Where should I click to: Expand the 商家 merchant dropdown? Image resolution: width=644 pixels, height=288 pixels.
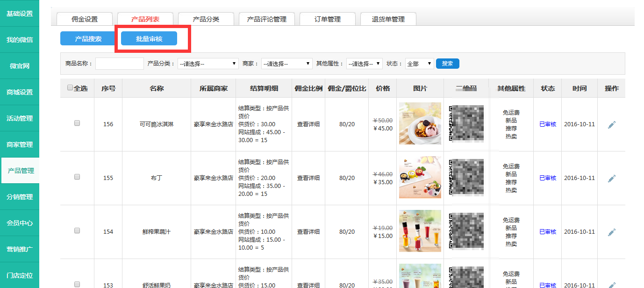pos(286,64)
